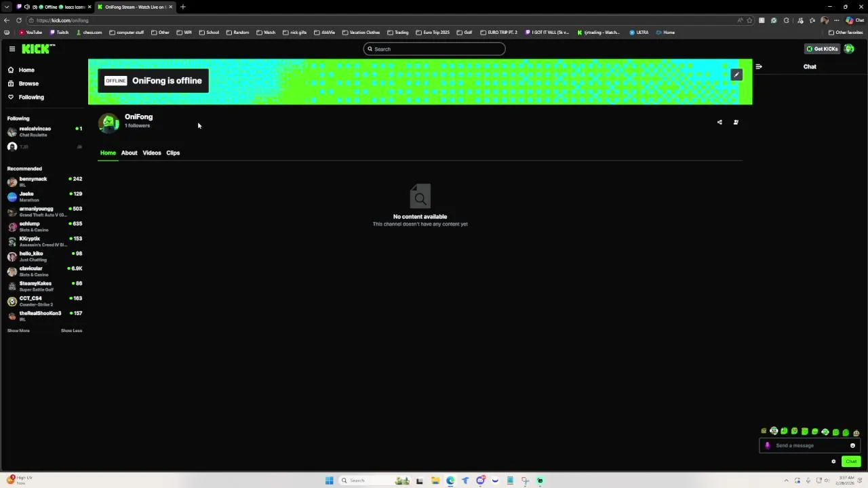Open the Twitch bookmark
The image size is (868, 488).
tap(59, 33)
